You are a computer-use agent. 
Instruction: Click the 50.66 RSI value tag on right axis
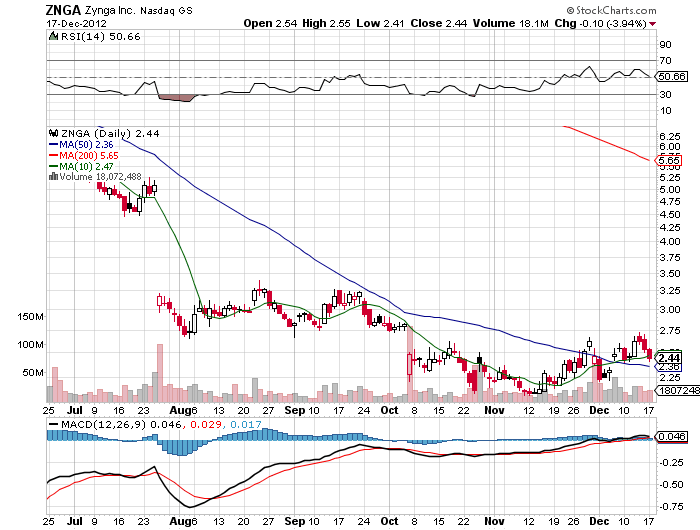point(671,76)
